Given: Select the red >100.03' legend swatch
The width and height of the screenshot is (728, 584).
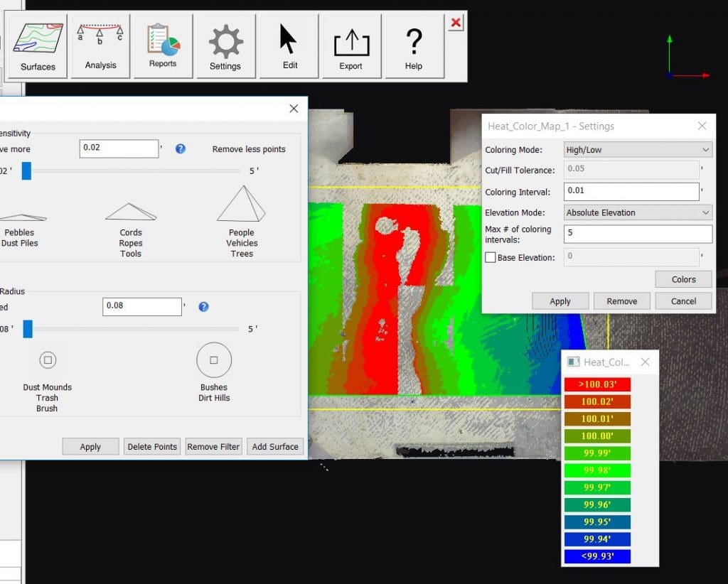Looking at the screenshot, I should coord(597,384).
